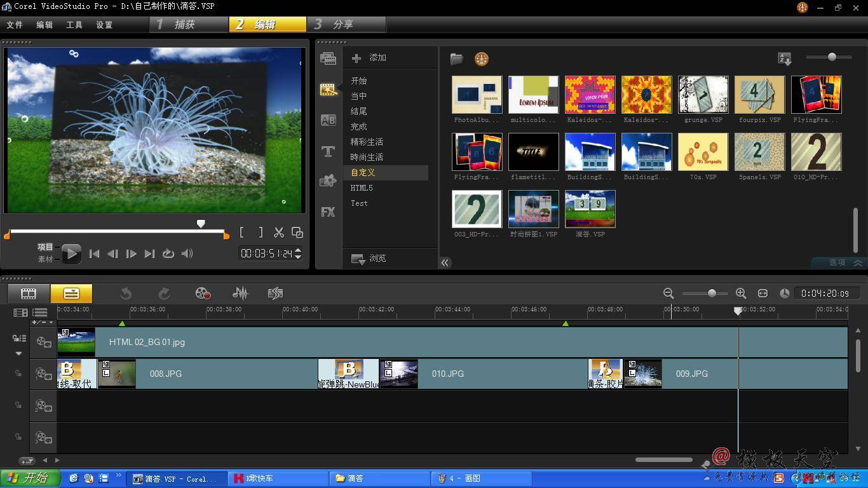Expand the 选项 options panel
The height and width of the screenshot is (488, 868).
click(x=840, y=262)
